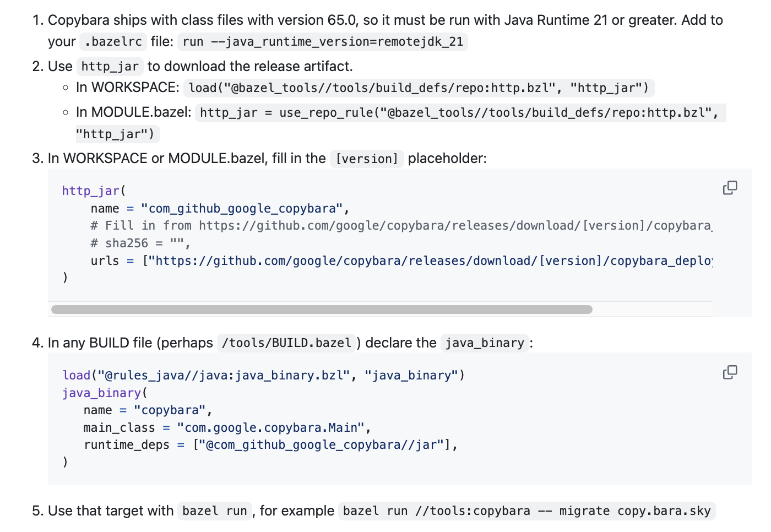
Task: Click the @rules_java load line
Action: (263, 376)
